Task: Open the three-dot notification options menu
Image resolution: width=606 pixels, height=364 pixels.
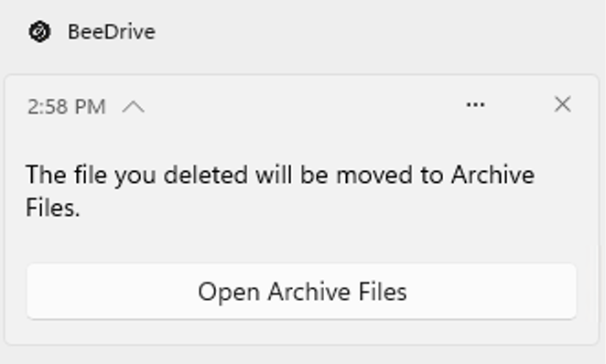Action: pyautogui.click(x=475, y=104)
